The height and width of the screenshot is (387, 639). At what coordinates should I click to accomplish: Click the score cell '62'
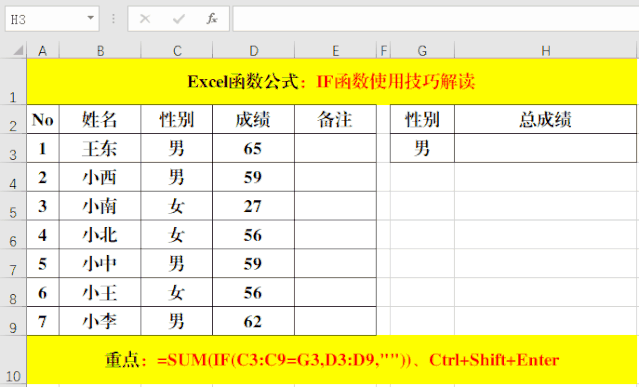pos(253,321)
